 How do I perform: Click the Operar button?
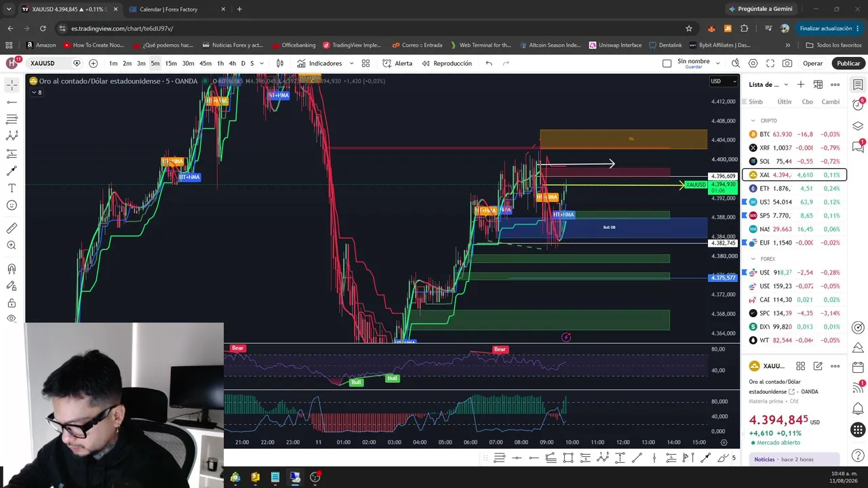(x=812, y=63)
